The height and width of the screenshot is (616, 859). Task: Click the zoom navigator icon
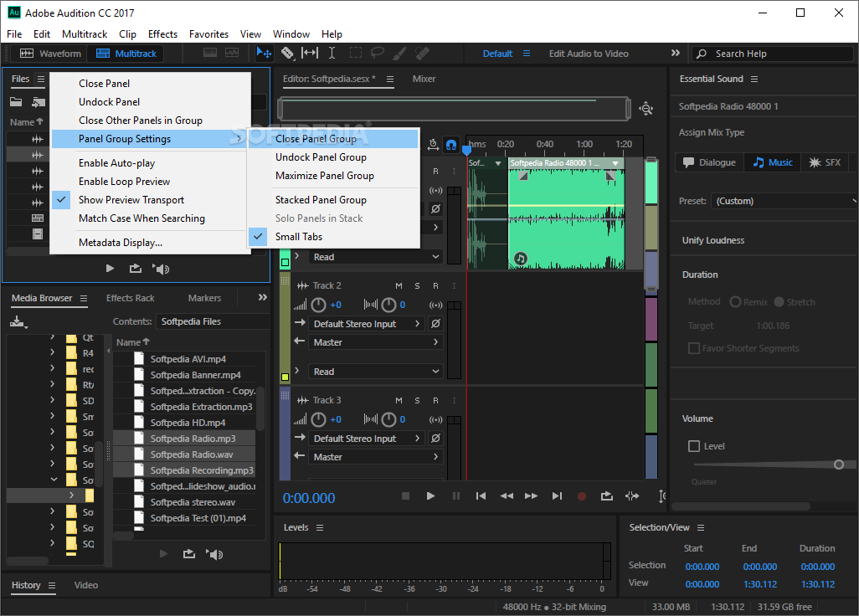[x=646, y=109]
